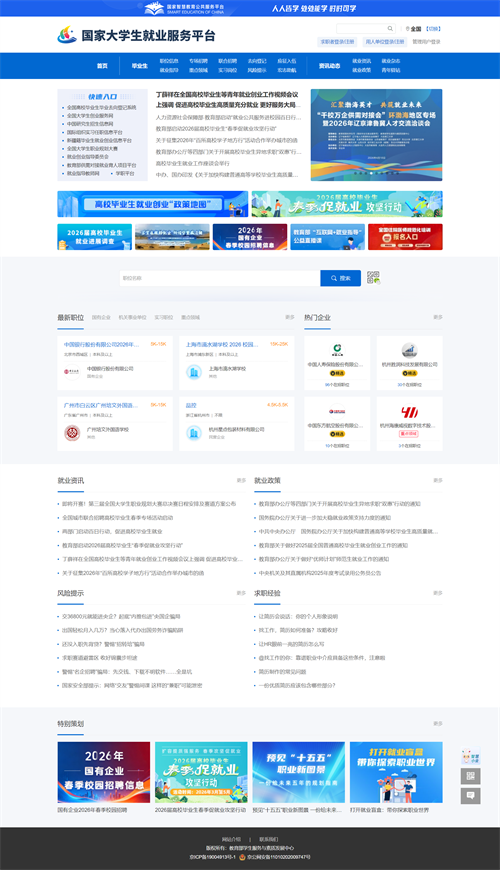Open the 全国大学生创业服务网 quick link
500x870 pixels.
click(90, 116)
